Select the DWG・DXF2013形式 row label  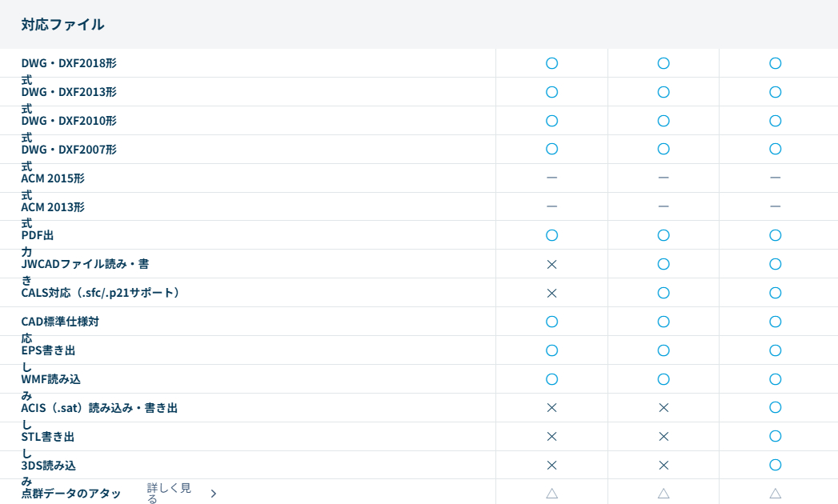pyautogui.click(x=69, y=92)
